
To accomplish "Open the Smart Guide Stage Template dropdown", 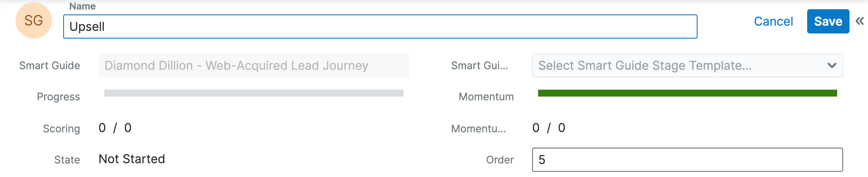I will point(687,65).
